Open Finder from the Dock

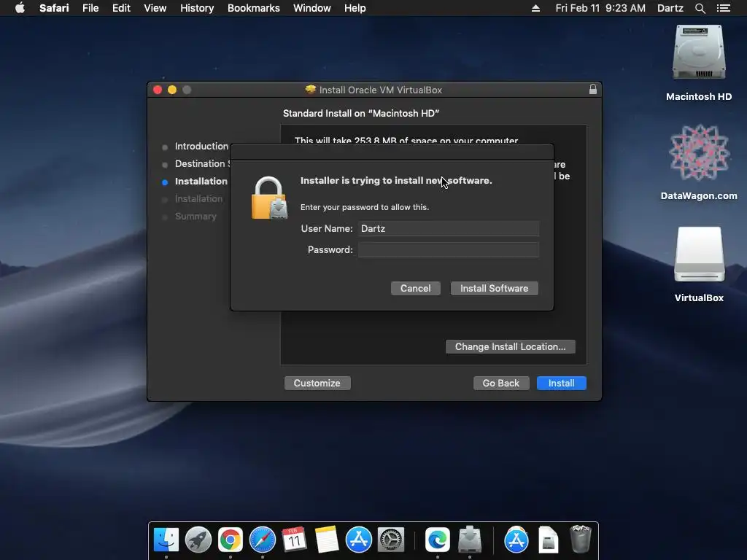coord(166,540)
